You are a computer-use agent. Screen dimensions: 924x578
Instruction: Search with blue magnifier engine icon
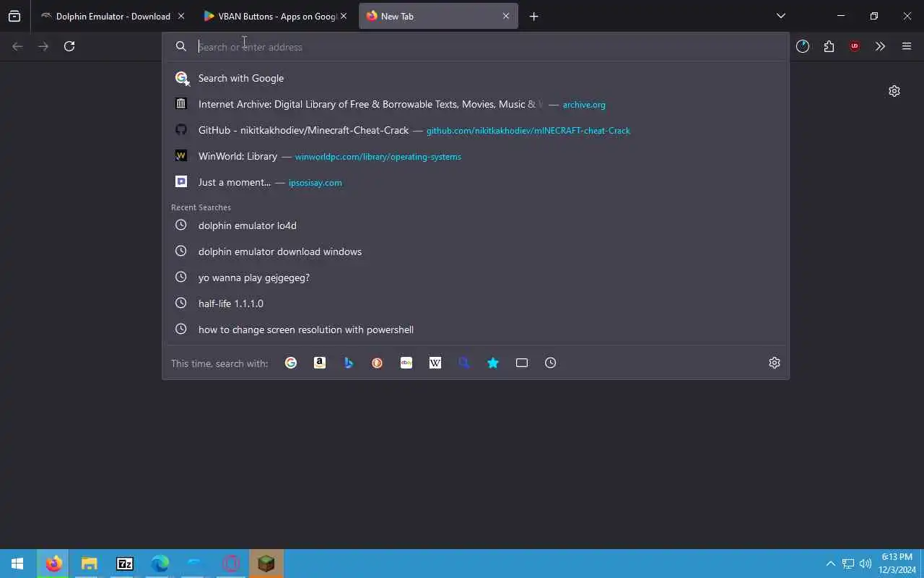tap(464, 363)
